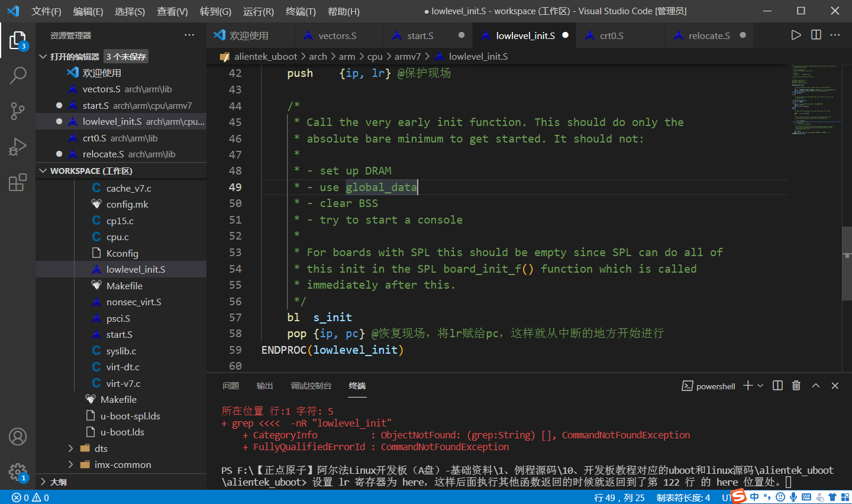Click the Sogou voice input microphone
Image resolution: width=852 pixels, height=504 pixels.
(793, 497)
